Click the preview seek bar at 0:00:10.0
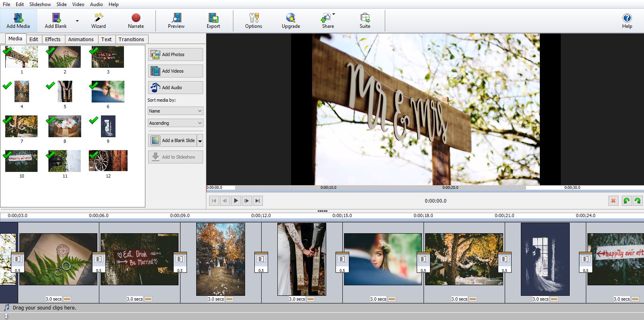 [328, 188]
